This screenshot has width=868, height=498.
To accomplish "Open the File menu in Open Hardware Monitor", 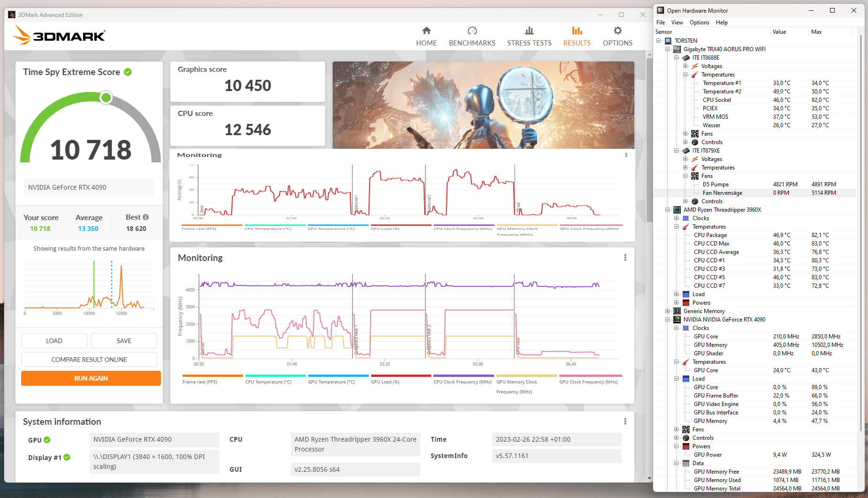I will [x=661, y=23].
